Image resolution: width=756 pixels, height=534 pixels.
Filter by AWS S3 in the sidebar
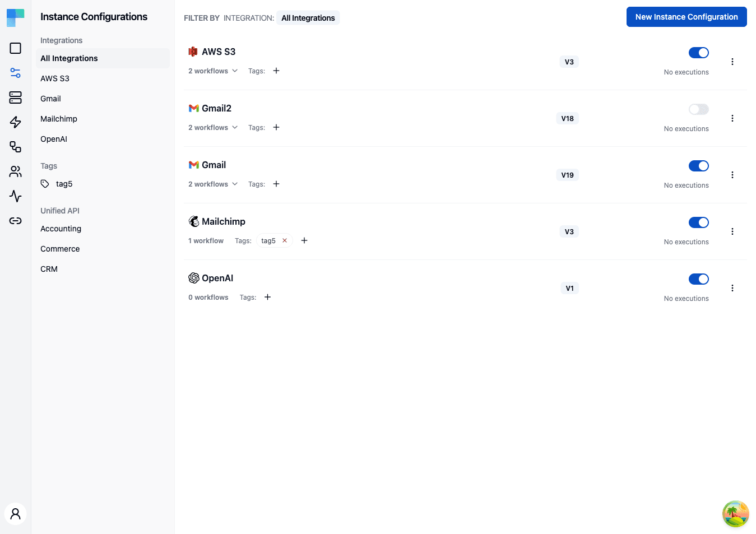click(103, 78)
